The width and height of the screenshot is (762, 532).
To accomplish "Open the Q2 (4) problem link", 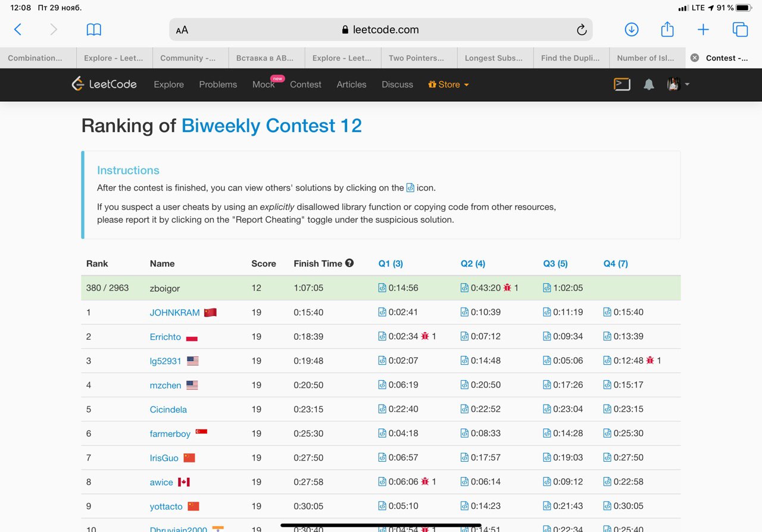I will click(x=473, y=264).
